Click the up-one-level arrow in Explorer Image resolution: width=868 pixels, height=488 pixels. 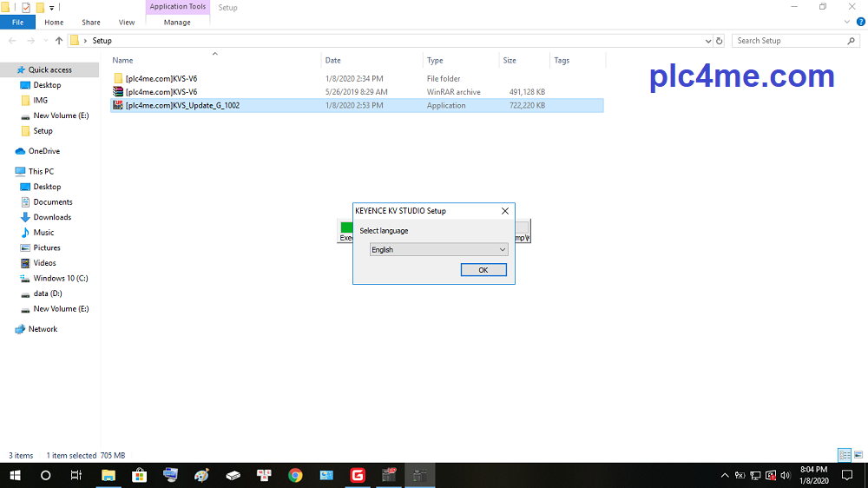click(x=59, y=41)
